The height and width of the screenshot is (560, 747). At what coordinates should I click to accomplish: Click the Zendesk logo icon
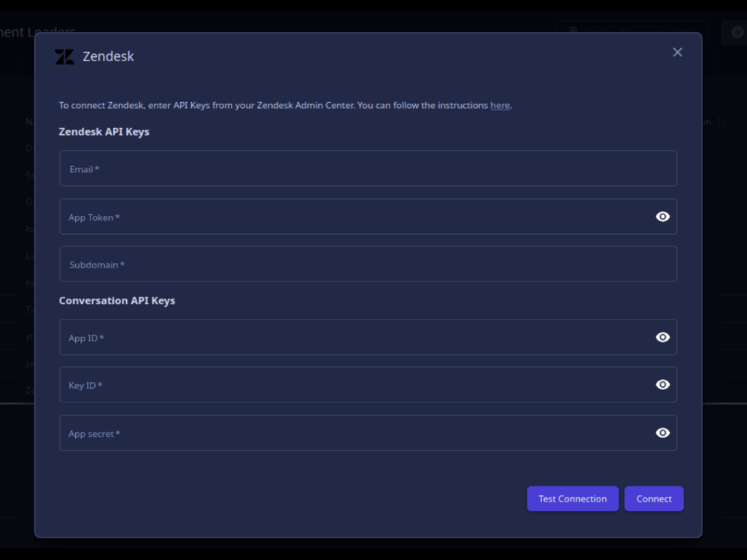tap(65, 55)
